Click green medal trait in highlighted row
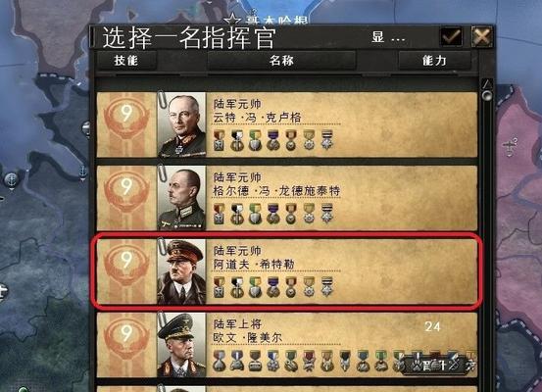Image resolution: width=542 pixels, height=392 pixels. (x=255, y=287)
